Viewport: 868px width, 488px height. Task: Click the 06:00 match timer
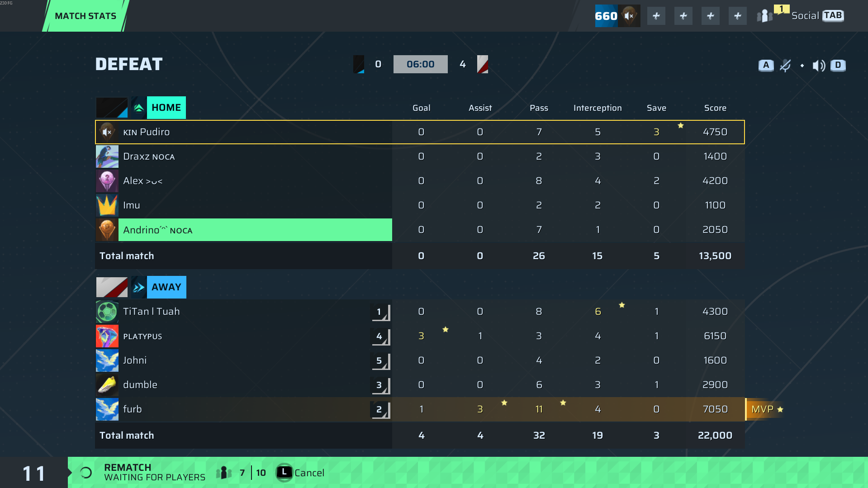click(x=421, y=64)
